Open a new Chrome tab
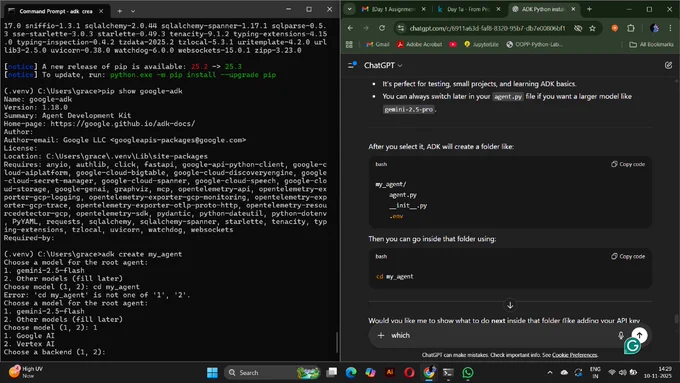Image resolution: width=680 pixels, height=383 pixels. pos(589,9)
